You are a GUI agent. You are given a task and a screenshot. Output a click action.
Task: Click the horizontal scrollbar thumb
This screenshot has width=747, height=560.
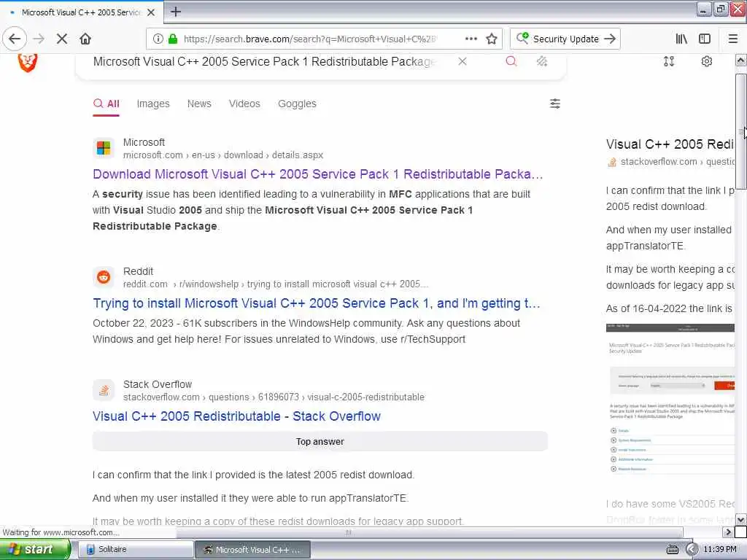coord(348,532)
